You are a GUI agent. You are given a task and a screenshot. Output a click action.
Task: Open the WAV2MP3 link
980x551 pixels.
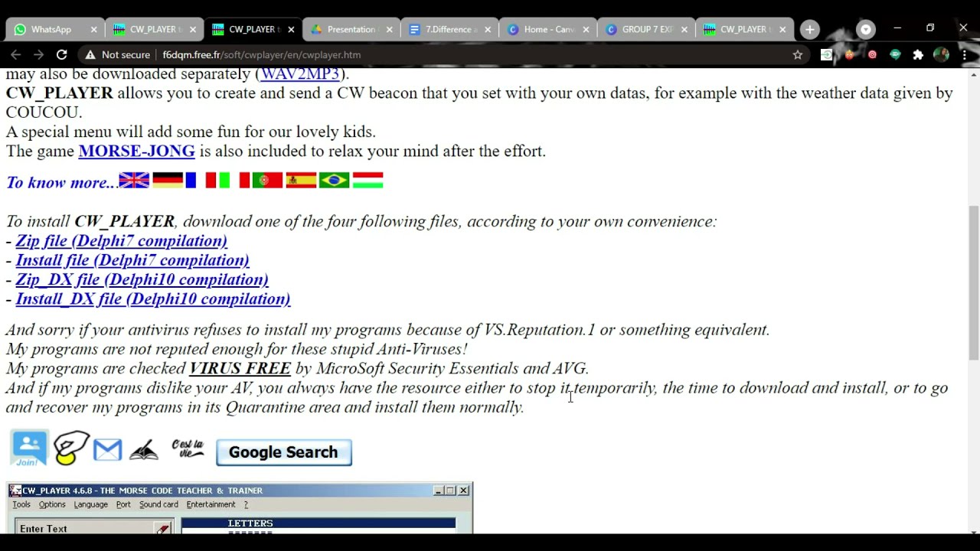[x=300, y=73]
